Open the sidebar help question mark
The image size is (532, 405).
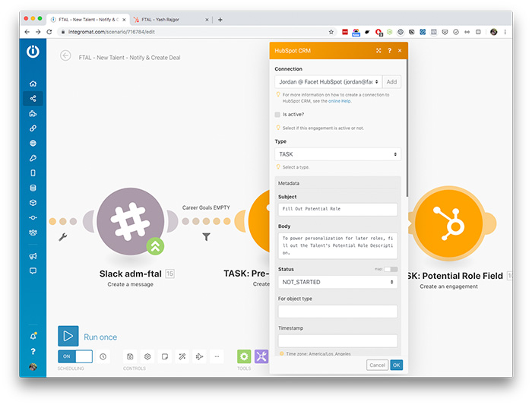point(33,351)
